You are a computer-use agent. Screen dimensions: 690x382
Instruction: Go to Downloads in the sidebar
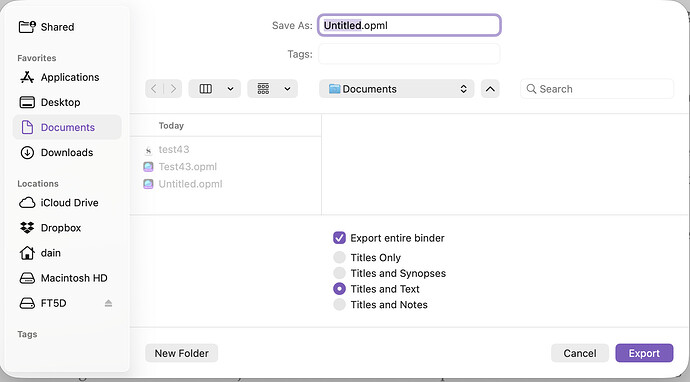pos(67,152)
